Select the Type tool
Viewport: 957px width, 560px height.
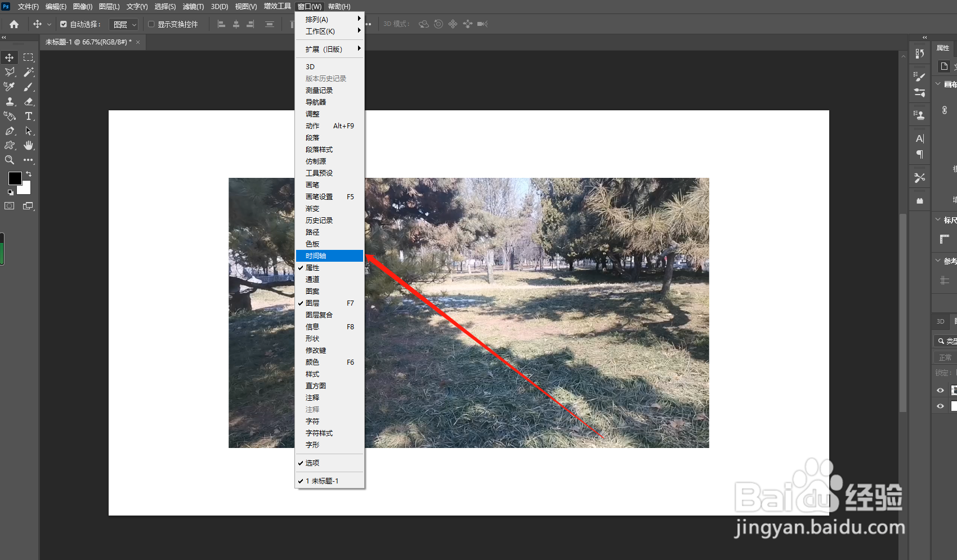28,116
